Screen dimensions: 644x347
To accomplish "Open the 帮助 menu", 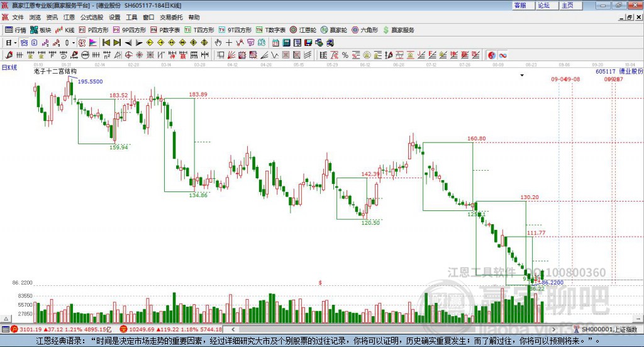I will click(194, 17).
